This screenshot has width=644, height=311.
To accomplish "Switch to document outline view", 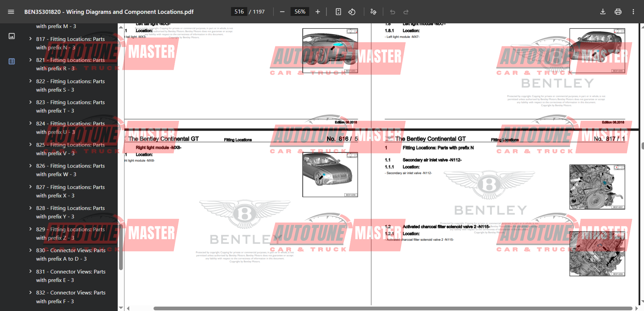I will [x=11, y=61].
